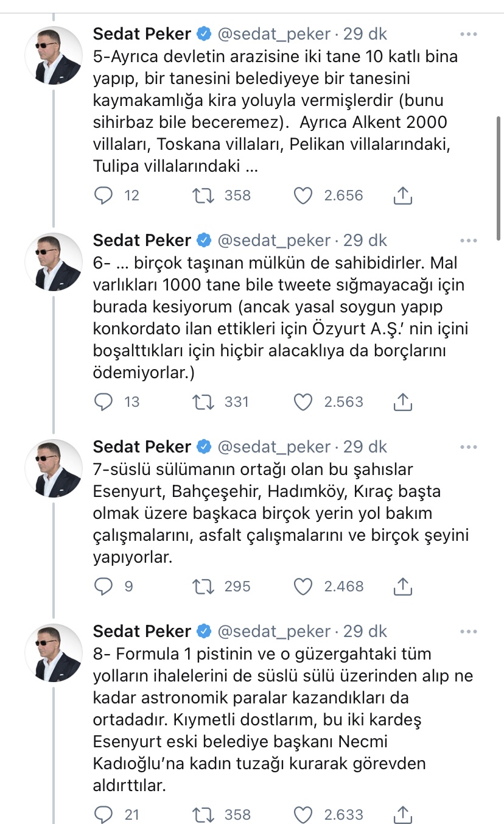Like tweet 8 with 2.633 likes
This screenshot has width=504, height=824.
click(303, 814)
